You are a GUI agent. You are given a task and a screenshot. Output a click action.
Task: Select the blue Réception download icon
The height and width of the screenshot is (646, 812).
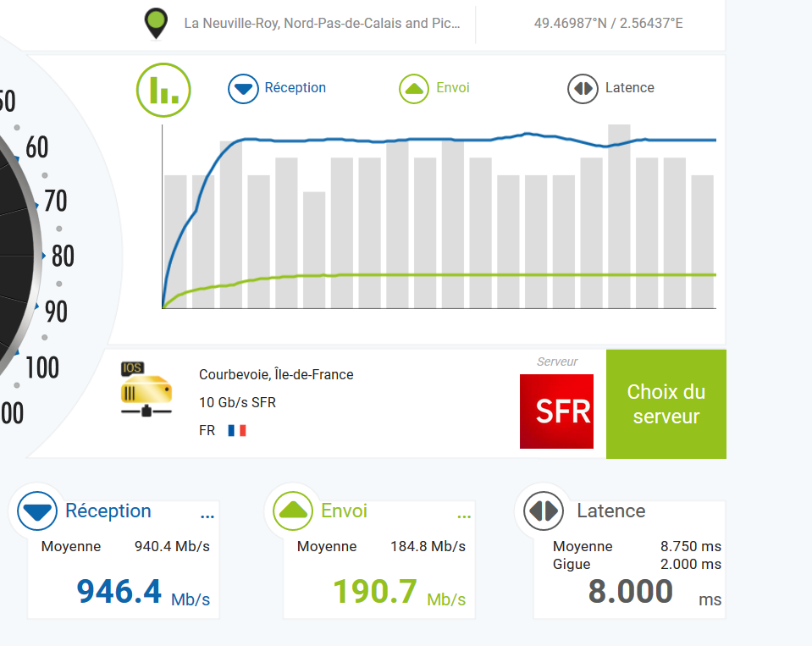point(243,87)
